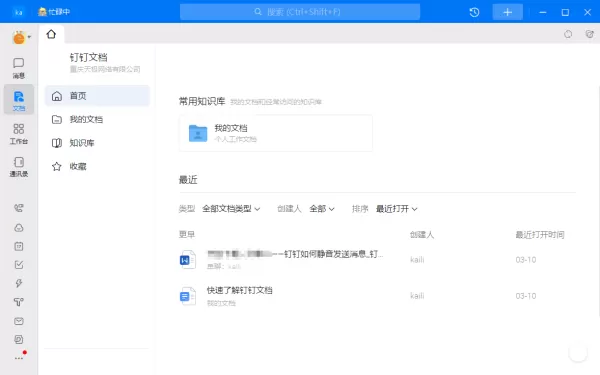Open 收藏 favorites in left navigation
The image size is (600, 375).
point(97,166)
